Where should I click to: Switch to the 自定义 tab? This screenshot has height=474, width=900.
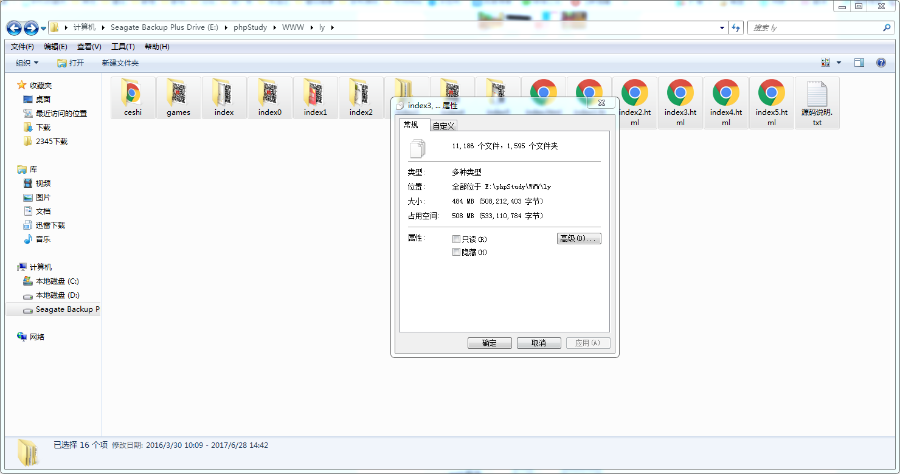(443, 126)
